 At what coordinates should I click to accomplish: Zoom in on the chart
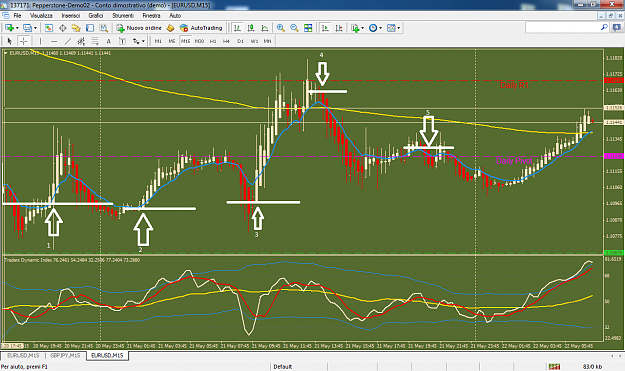(281, 28)
